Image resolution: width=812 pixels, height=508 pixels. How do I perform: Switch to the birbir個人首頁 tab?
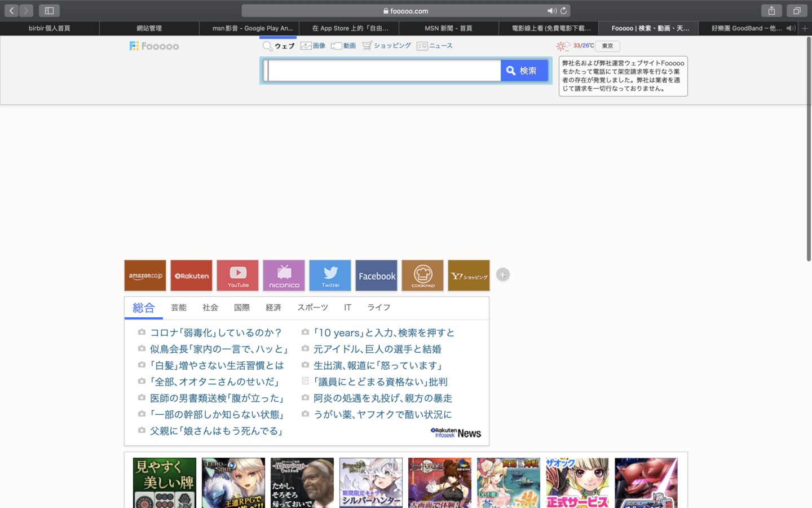50,28
